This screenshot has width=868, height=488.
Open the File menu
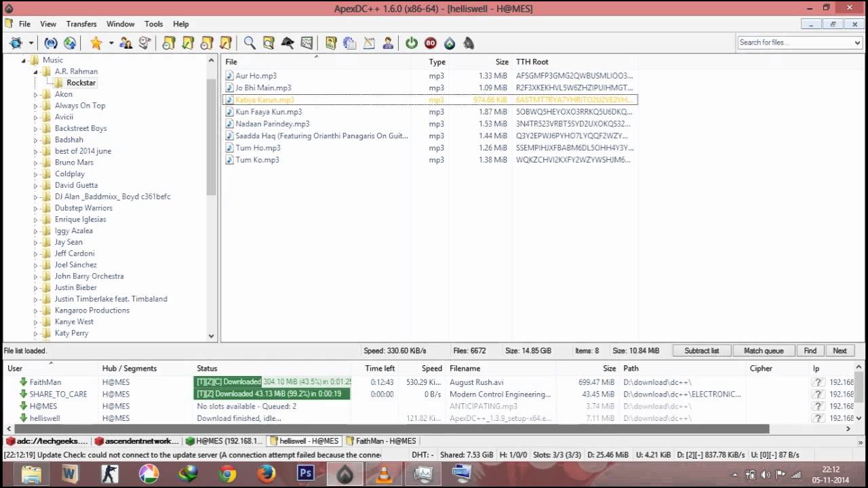[24, 24]
